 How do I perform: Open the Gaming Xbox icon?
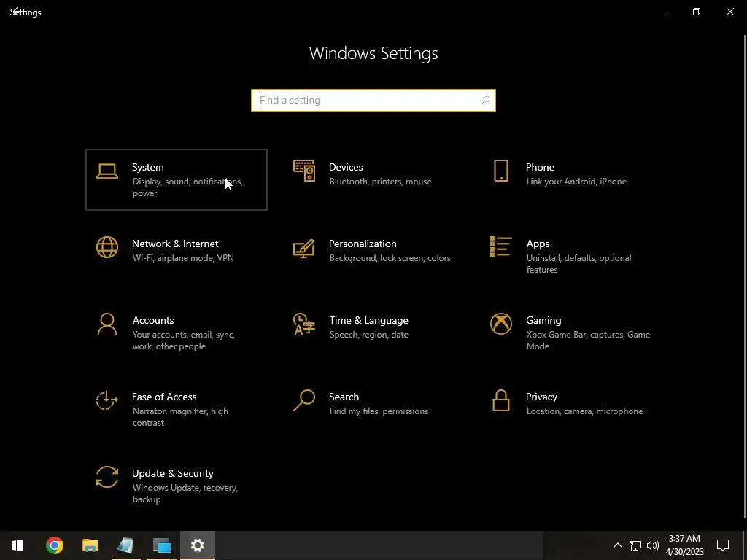click(x=500, y=324)
